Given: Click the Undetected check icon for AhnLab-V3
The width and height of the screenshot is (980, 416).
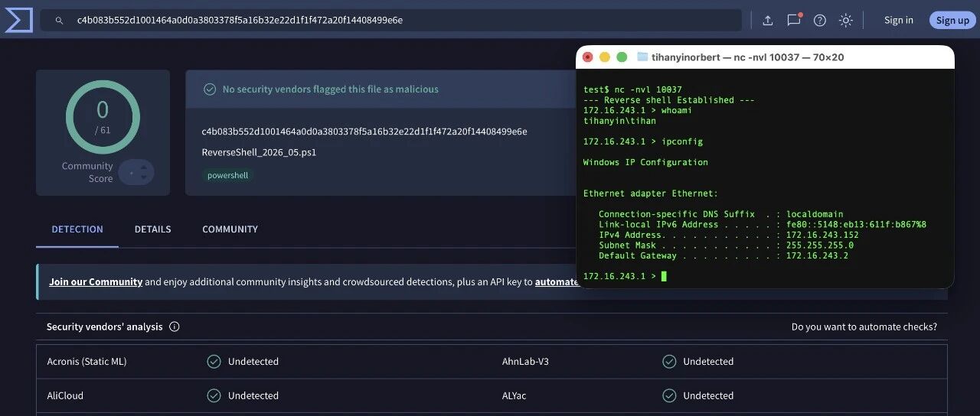Looking at the screenshot, I should [670, 362].
